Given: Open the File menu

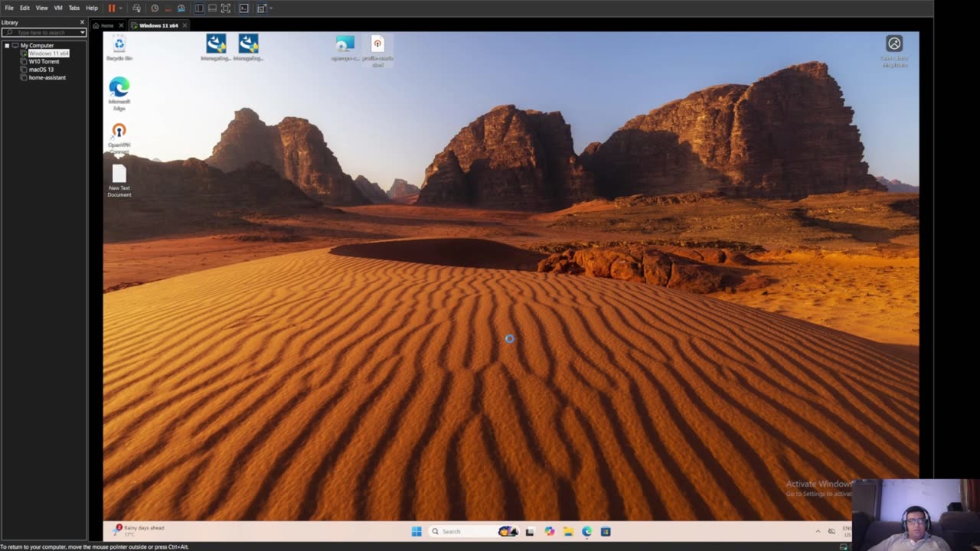Looking at the screenshot, I should point(9,8).
